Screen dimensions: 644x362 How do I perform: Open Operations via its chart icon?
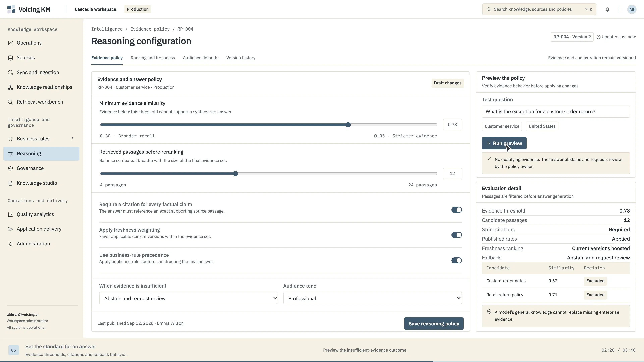pos(10,43)
